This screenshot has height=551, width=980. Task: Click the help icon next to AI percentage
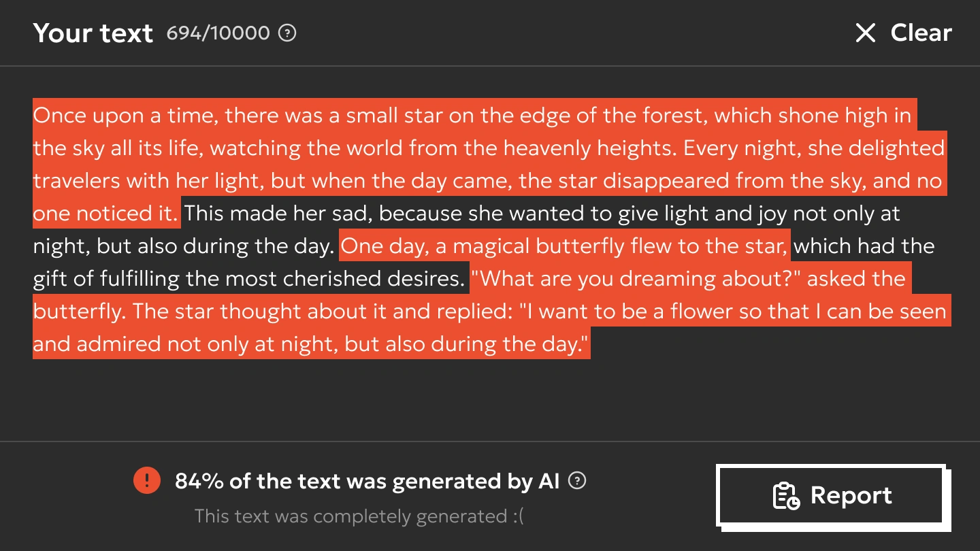pyautogui.click(x=577, y=481)
